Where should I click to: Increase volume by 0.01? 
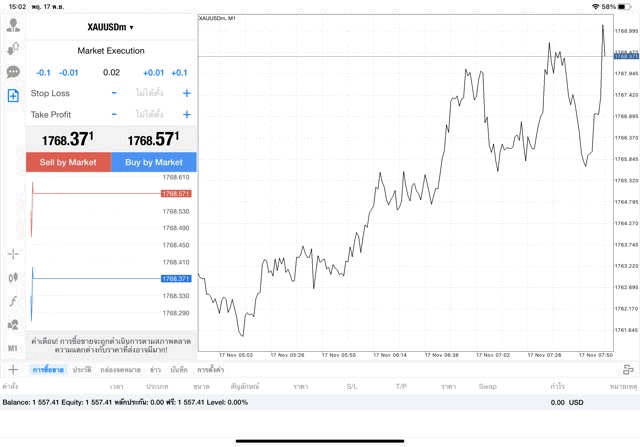[x=153, y=72]
